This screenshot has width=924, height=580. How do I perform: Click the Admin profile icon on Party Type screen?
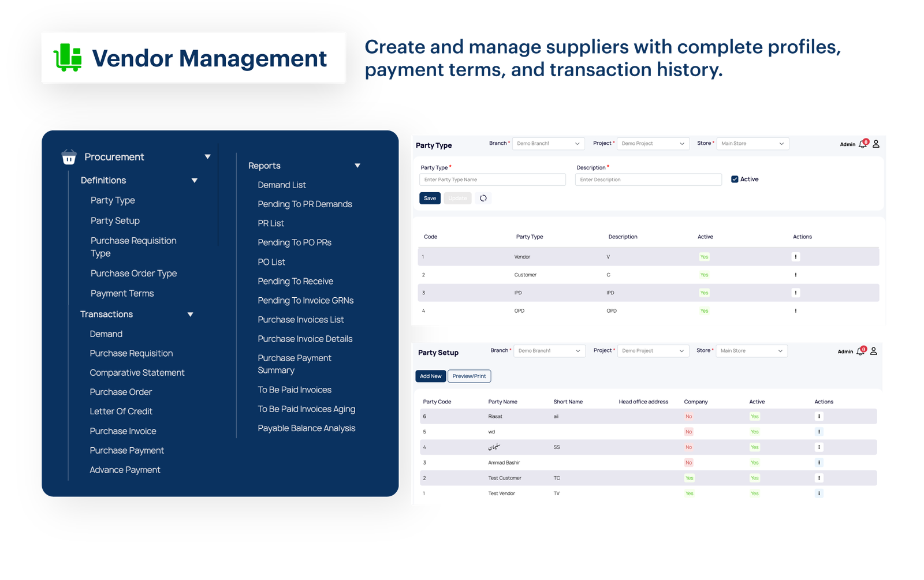(x=876, y=144)
